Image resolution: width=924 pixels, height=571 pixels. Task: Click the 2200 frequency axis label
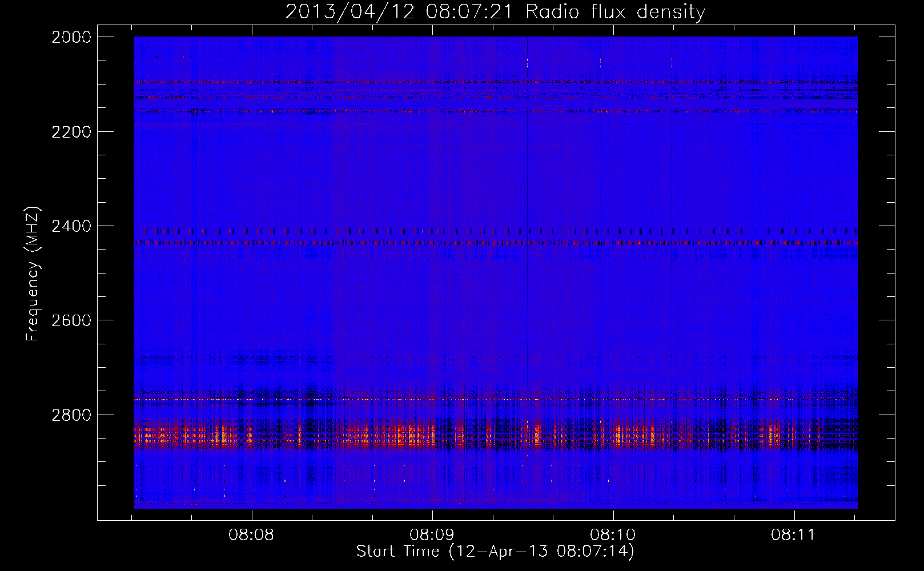[71, 132]
